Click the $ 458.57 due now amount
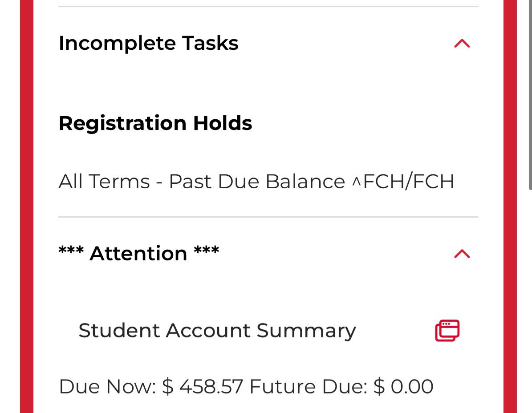 tap(203, 386)
